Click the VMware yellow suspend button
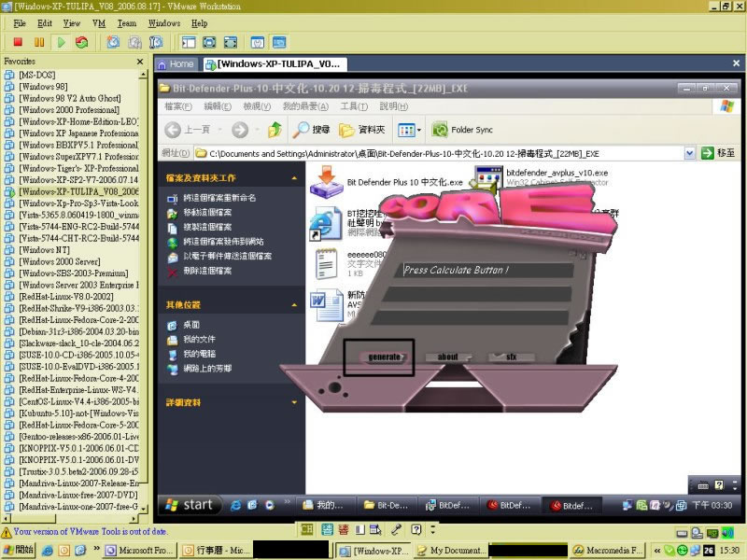747x560 pixels. pos(39,42)
